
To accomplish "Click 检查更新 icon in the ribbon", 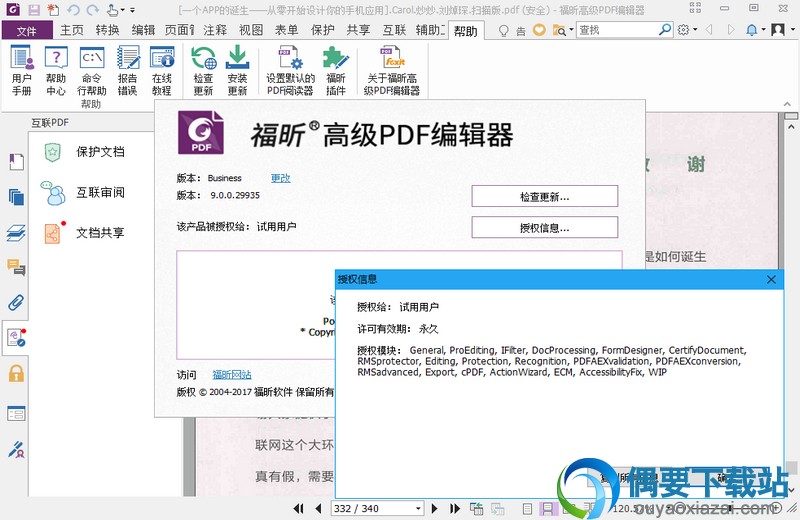I will 203,70.
